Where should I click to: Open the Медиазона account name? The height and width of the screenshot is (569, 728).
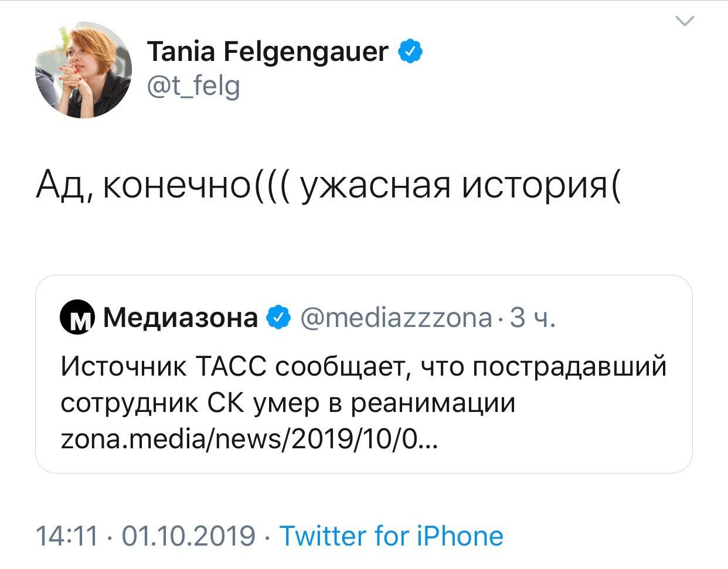click(181, 318)
